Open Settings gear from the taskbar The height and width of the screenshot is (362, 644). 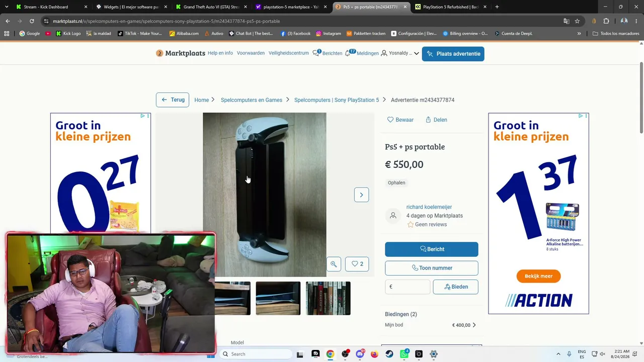[434, 354]
